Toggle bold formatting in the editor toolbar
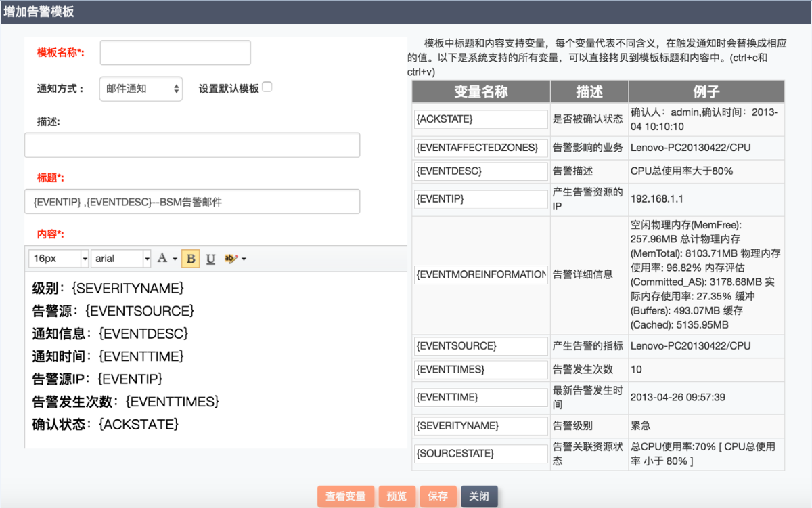Screen dimensions: 812x508 point(190,259)
